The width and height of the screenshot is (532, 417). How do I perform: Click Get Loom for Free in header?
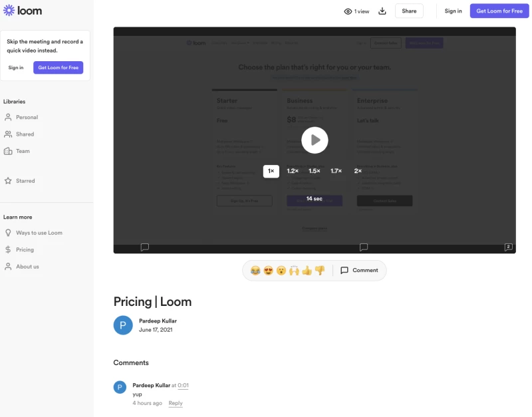(499, 11)
